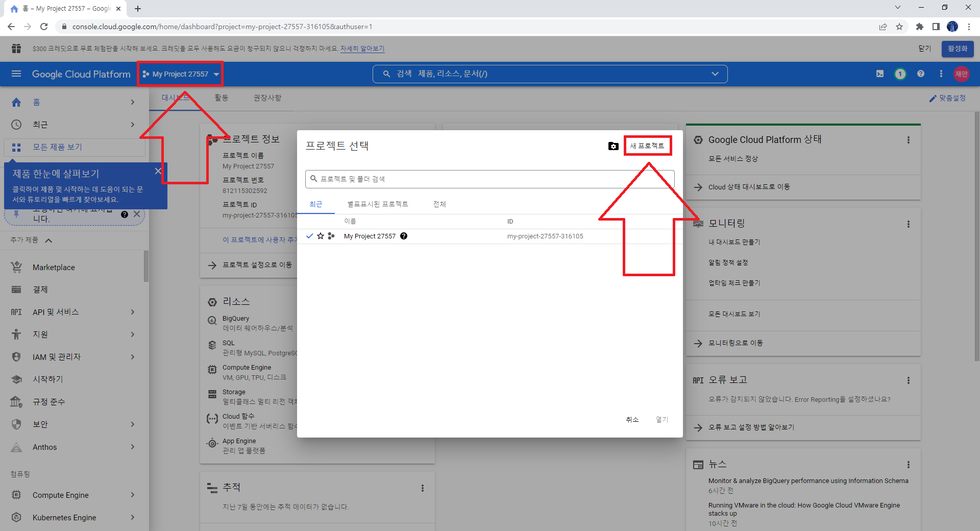Go to Cloud status dashboard link
980x531 pixels.
click(749, 187)
